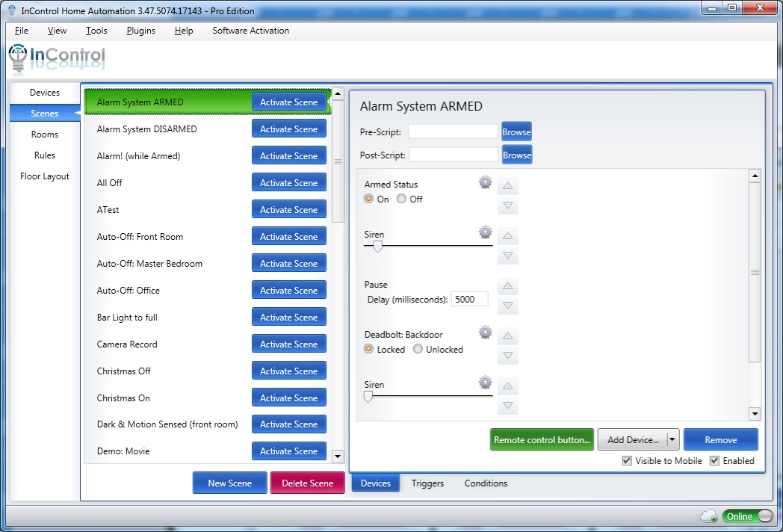Toggle the Online status switch
The height and width of the screenshot is (532, 783).
pyautogui.click(x=748, y=516)
